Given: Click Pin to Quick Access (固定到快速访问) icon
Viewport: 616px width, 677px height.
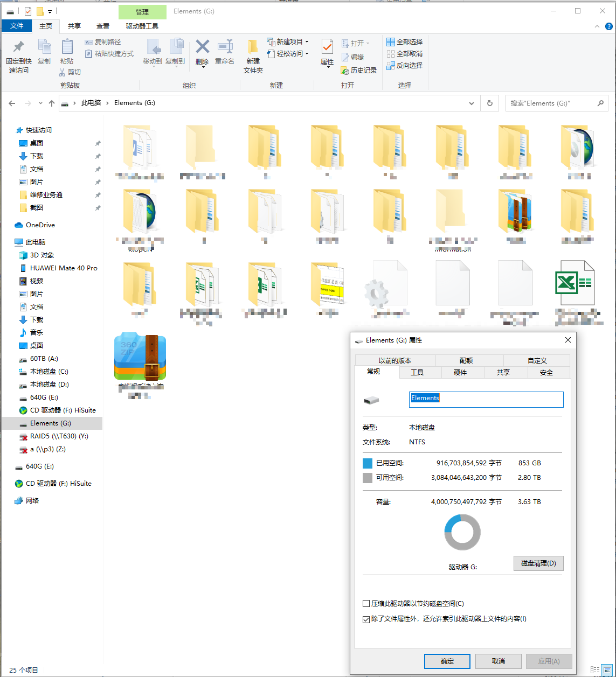Looking at the screenshot, I should [x=18, y=48].
